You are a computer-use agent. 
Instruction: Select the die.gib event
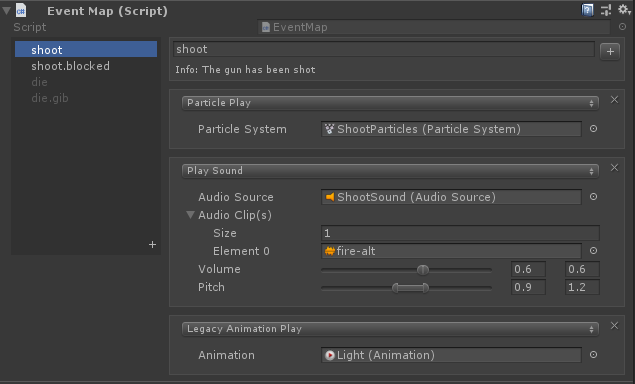[86, 98]
